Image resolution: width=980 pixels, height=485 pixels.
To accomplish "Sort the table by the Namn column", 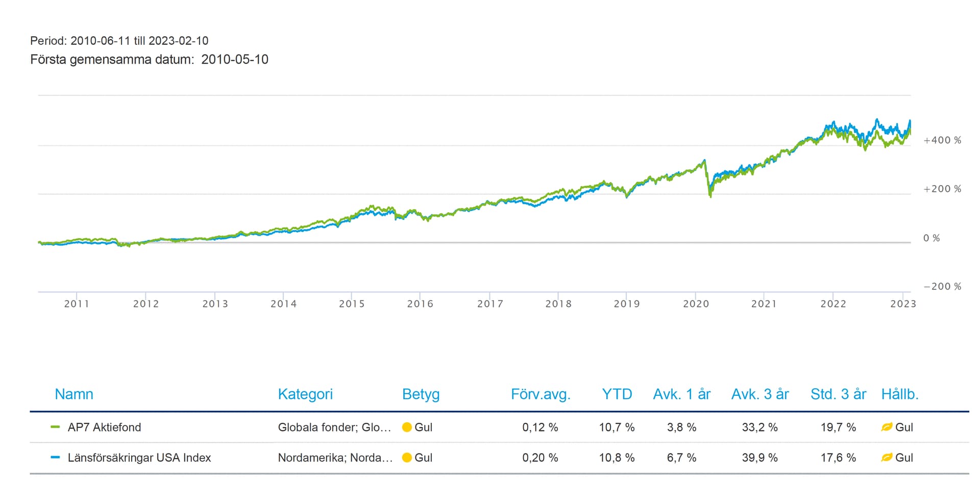I will click(x=74, y=394).
